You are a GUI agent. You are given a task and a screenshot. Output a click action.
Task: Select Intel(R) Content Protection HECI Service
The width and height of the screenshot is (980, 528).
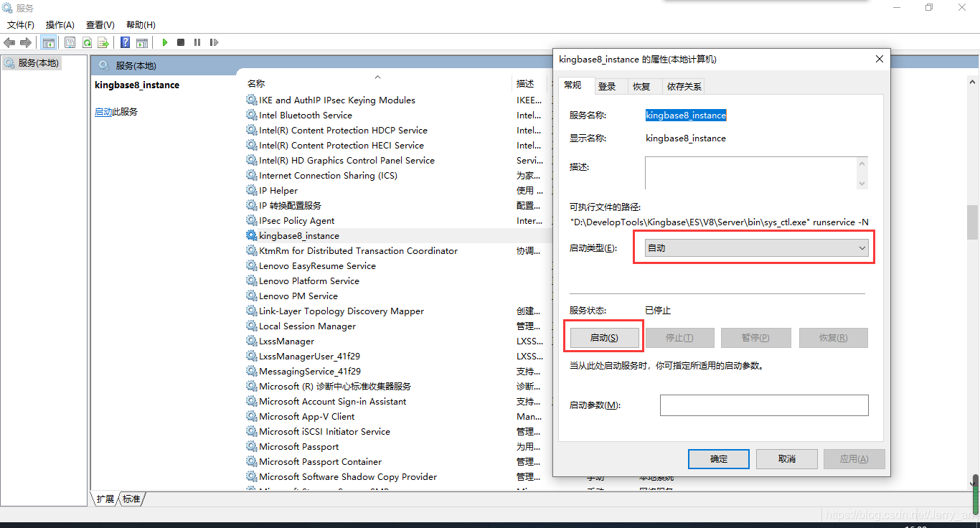(x=341, y=145)
